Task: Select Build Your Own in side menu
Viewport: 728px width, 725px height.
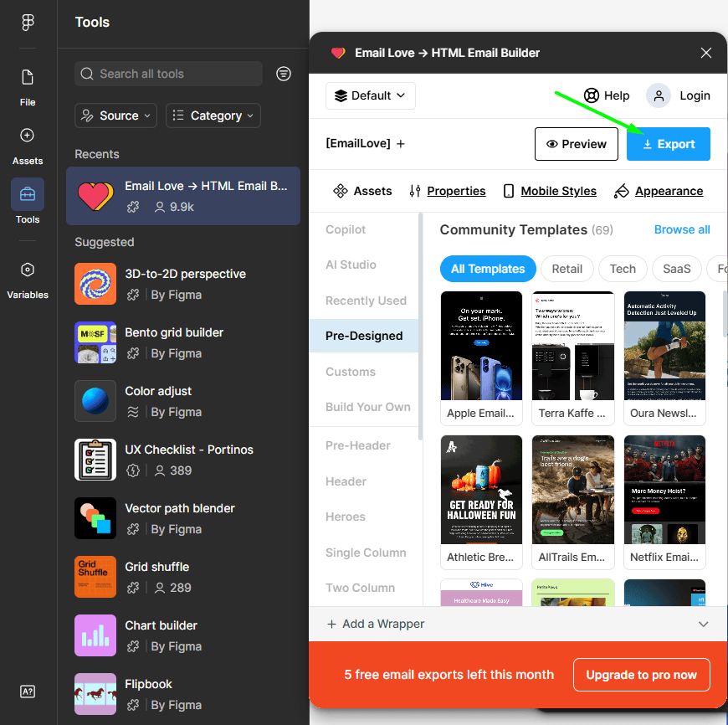Action: (x=367, y=407)
